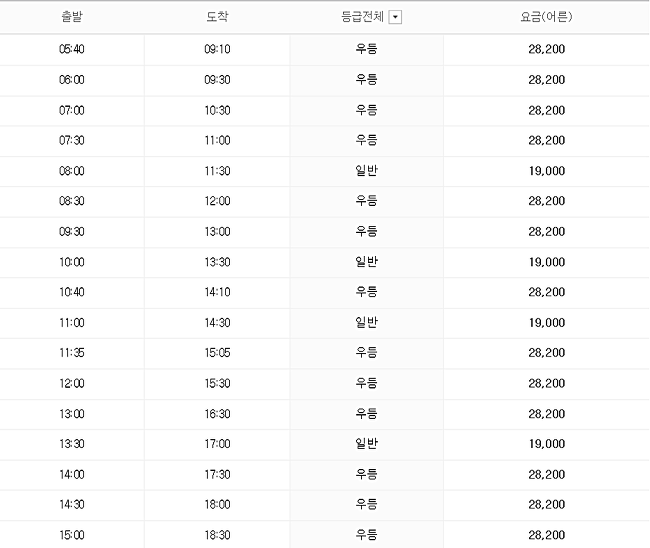Pick the 07:30 departure schedule
Image resolution: width=650 pixels, height=548 pixels.
pyautogui.click(x=325, y=141)
